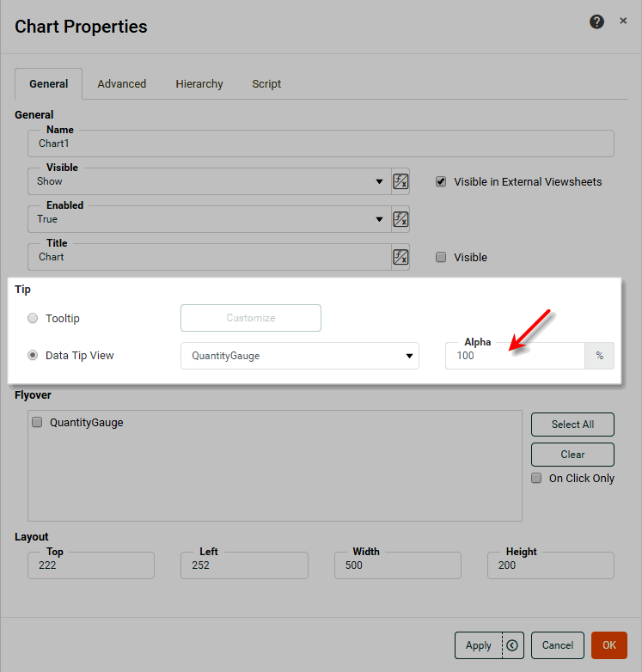The width and height of the screenshot is (642, 672).
Task: Select the Tooltip radio button
Action: tap(33, 318)
